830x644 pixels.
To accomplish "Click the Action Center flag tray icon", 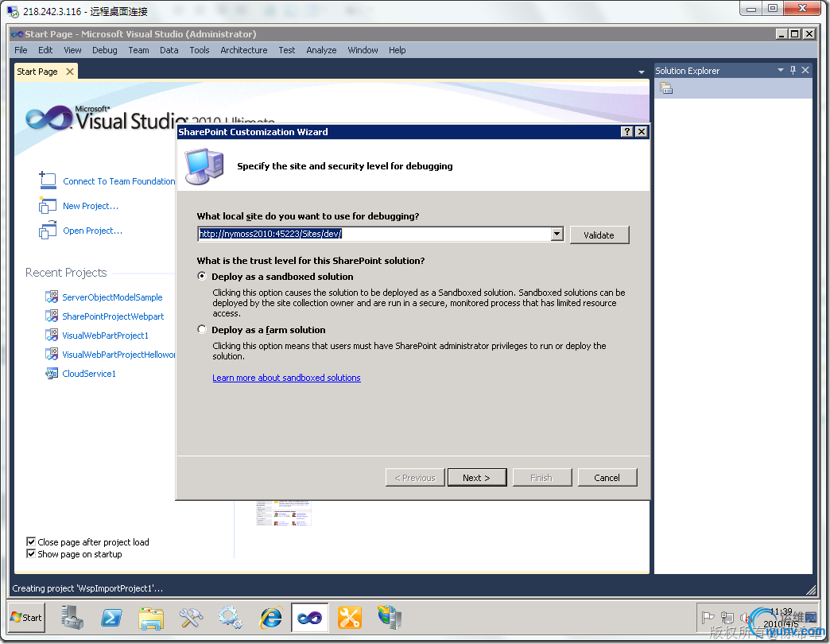I will pos(708,618).
